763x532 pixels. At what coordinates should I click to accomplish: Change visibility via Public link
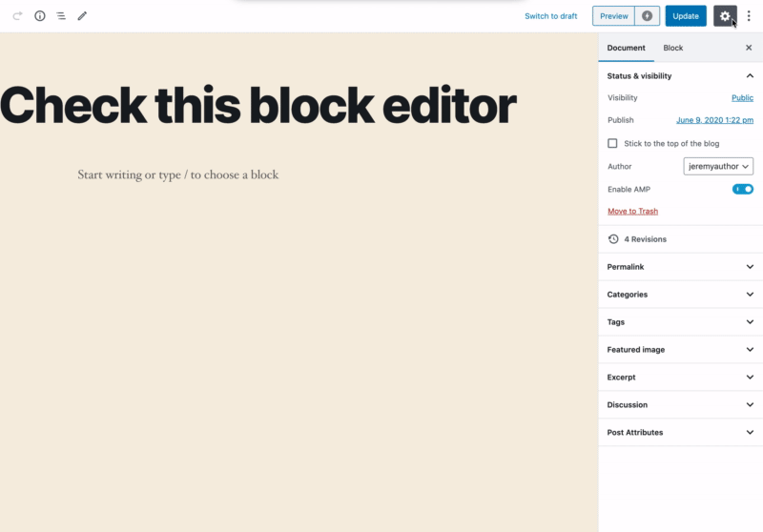(x=742, y=98)
